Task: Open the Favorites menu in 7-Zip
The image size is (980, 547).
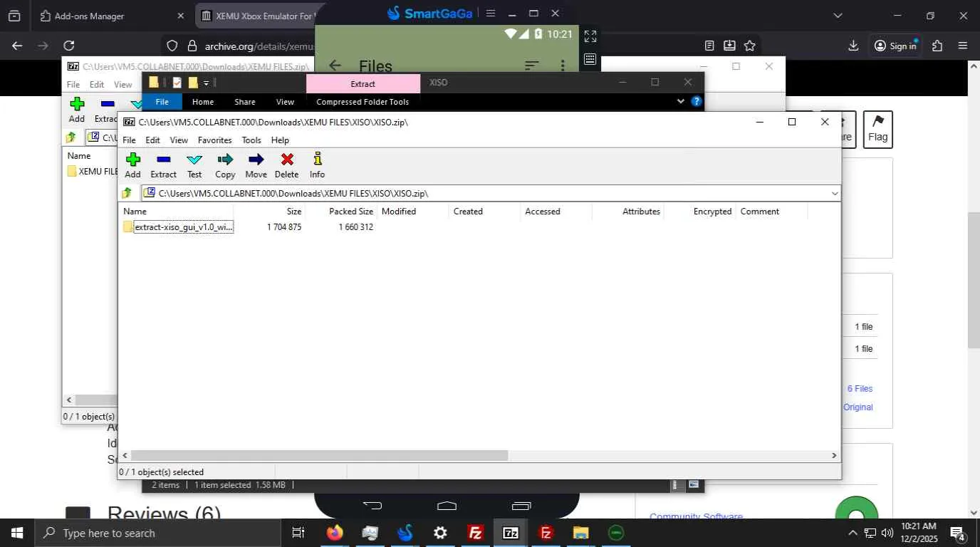Action: (x=215, y=140)
